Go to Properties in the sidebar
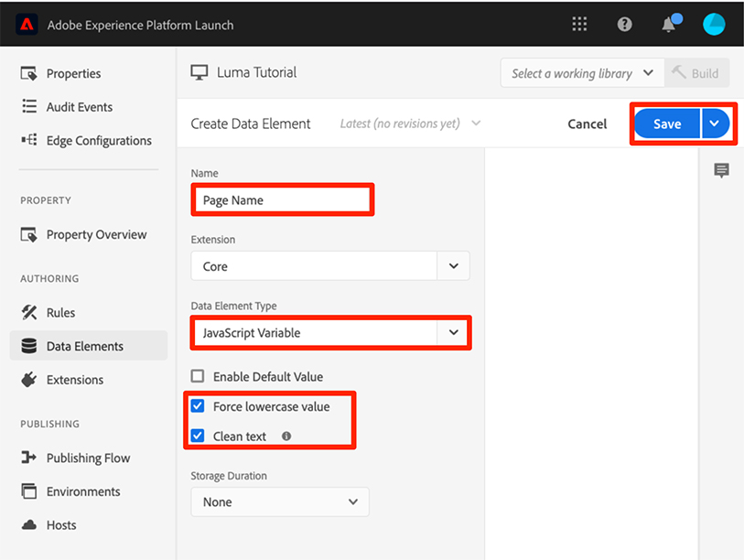This screenshot has height=560, width=744. coord(73,73)
